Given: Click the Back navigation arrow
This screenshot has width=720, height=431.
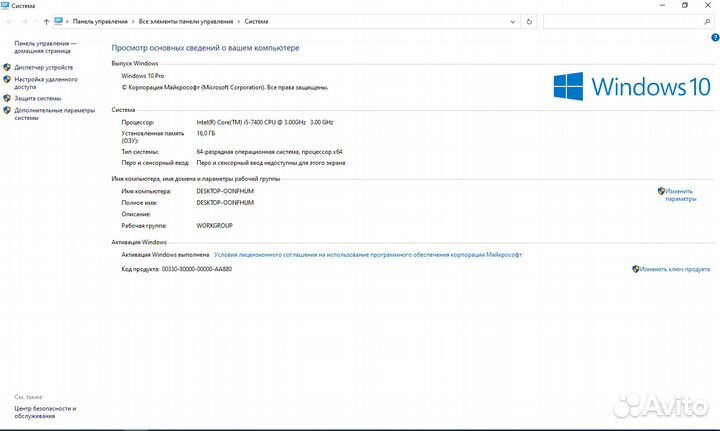Looking at the screenshot, I should click(10, 22).
